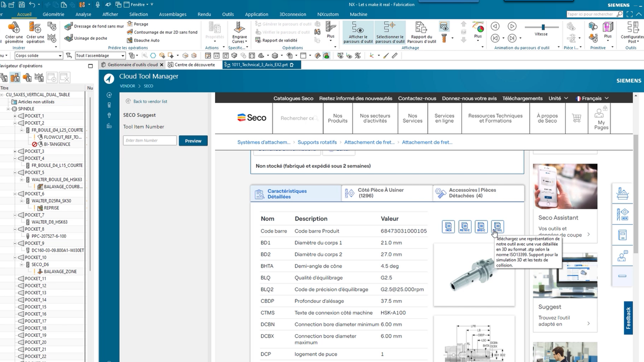Expand the POCKET_1 tree node
The image size is (644, 362).
point(15,116)
